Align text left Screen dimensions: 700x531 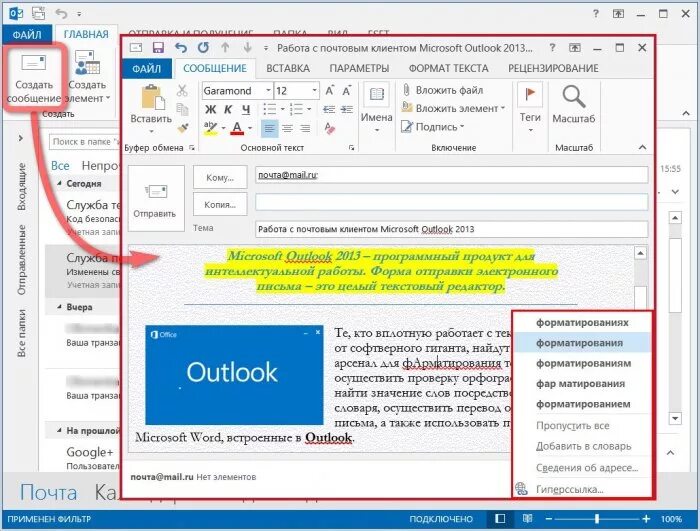(269, 129)
